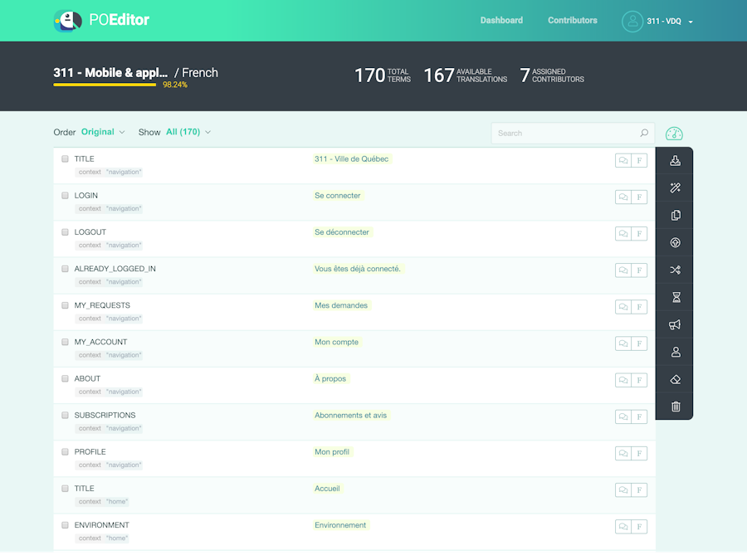Click the import/download icon in the side toolbar

pos(675,160)
